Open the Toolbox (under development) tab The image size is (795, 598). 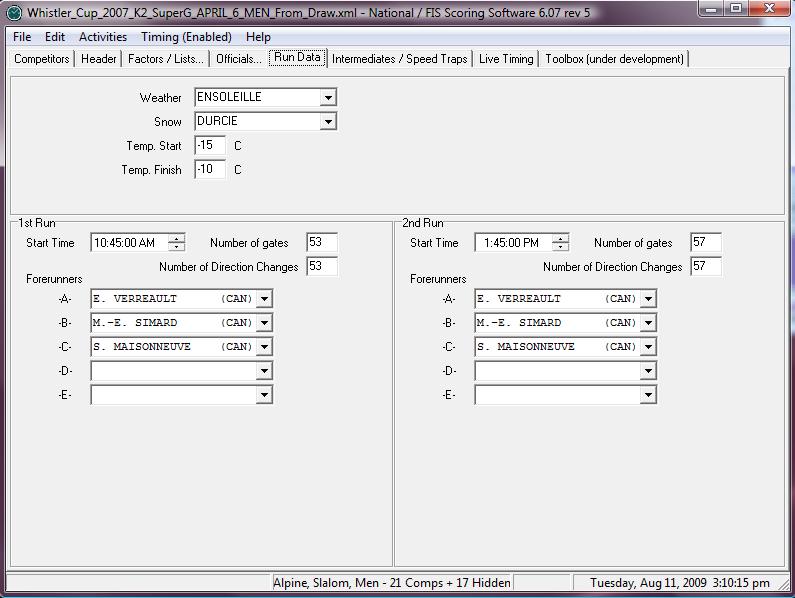(615, 59)
